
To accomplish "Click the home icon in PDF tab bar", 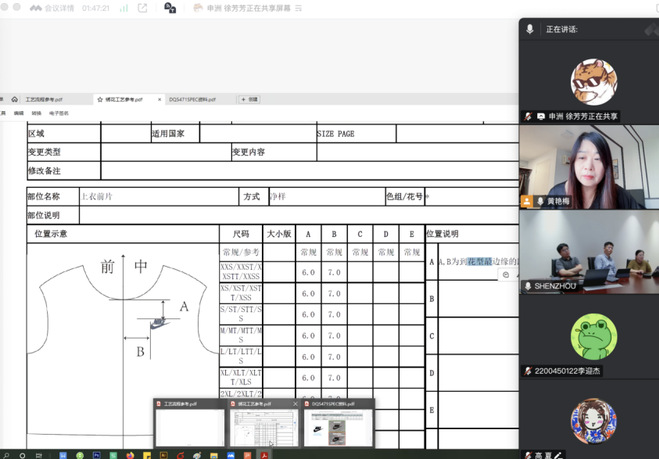I will 14,99.
